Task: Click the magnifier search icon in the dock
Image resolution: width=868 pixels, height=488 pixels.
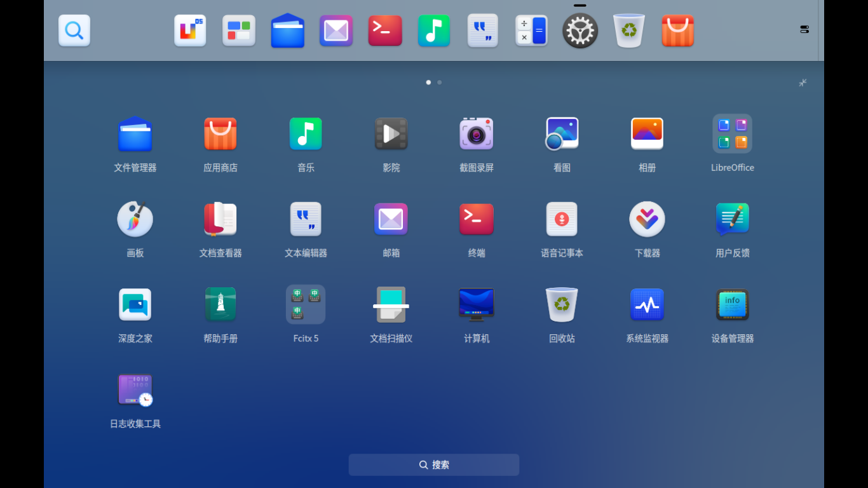Action: tap(74, 30)
